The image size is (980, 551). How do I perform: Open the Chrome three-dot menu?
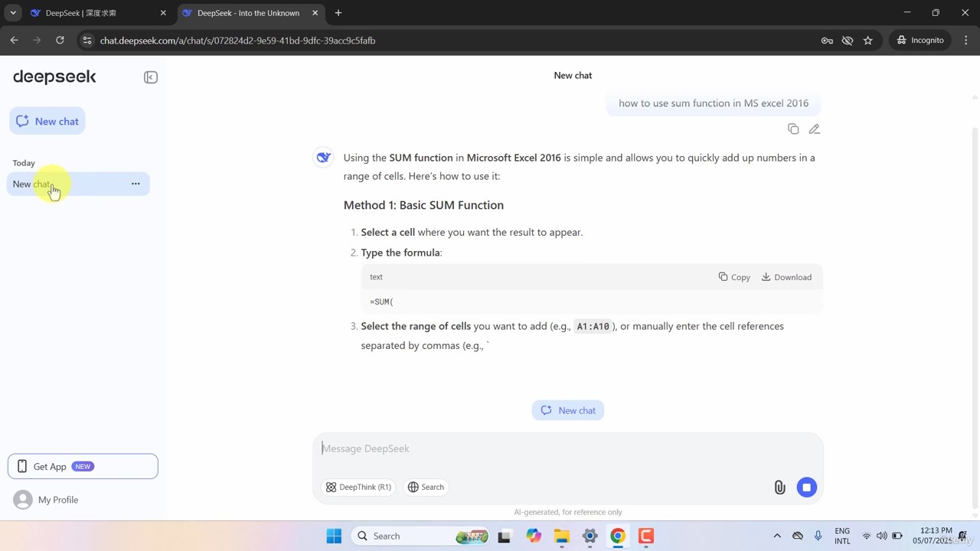click(x=966, y=41)
